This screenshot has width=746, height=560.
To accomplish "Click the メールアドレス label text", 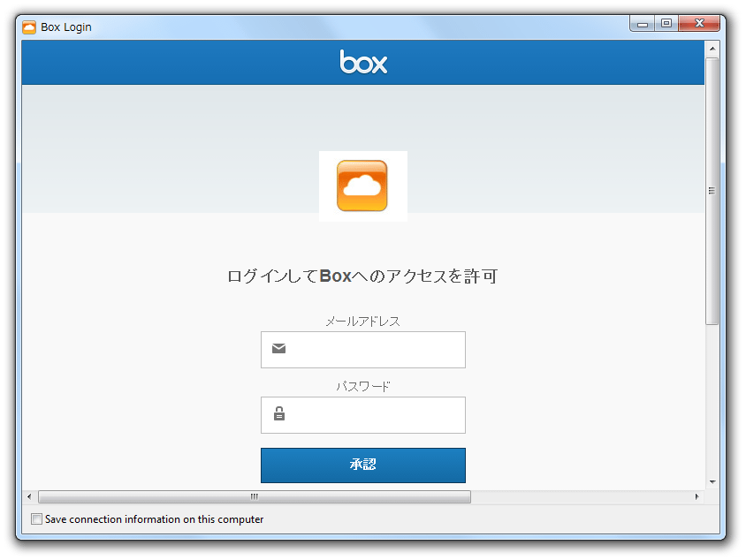I will 362,322.
